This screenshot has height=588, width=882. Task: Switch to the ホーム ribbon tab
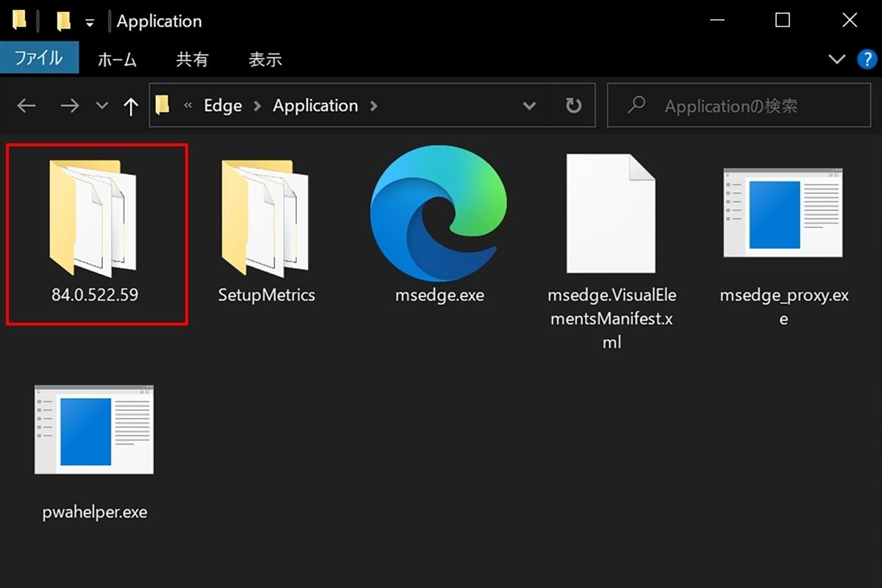click(118, 60)
